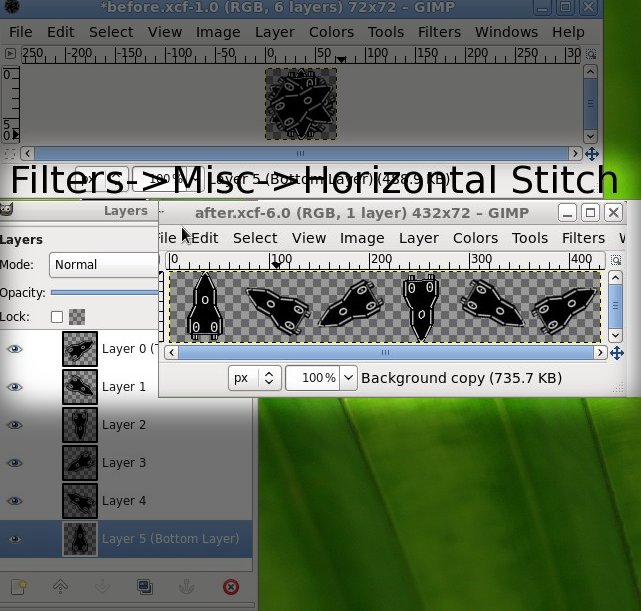Hide Layer 1 using its eye icon
Screen dimensions: 641x611
tap(15, 387)
